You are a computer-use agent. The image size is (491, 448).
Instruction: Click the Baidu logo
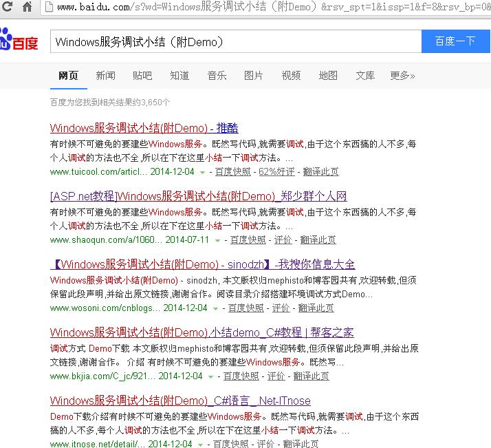[x=19, y=39]
